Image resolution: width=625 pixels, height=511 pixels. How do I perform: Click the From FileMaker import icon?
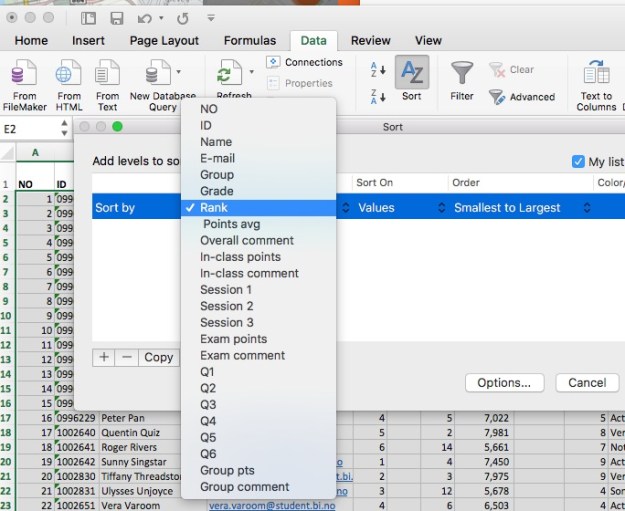(x=24, y=74)
